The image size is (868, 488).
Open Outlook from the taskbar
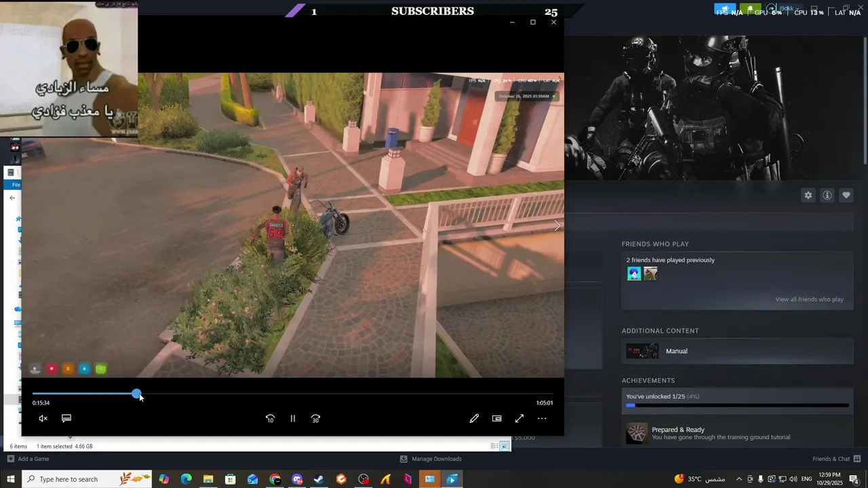click(x=252, y=479)
